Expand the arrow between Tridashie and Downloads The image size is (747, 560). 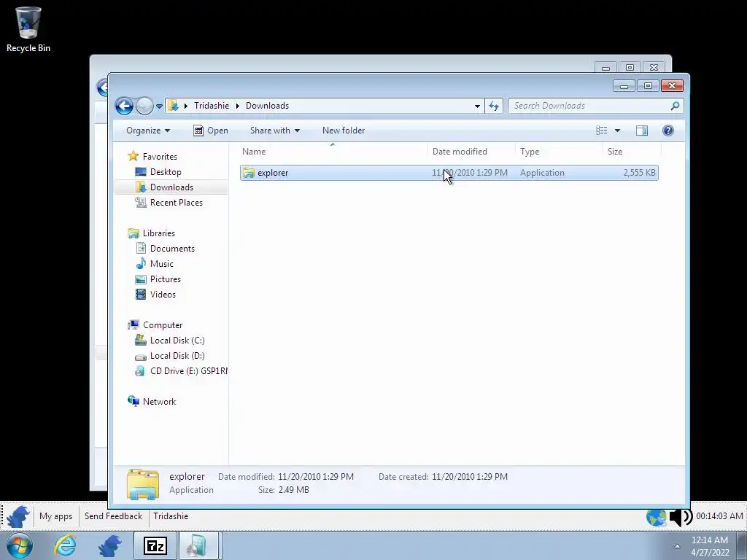(x=237, y=106)
